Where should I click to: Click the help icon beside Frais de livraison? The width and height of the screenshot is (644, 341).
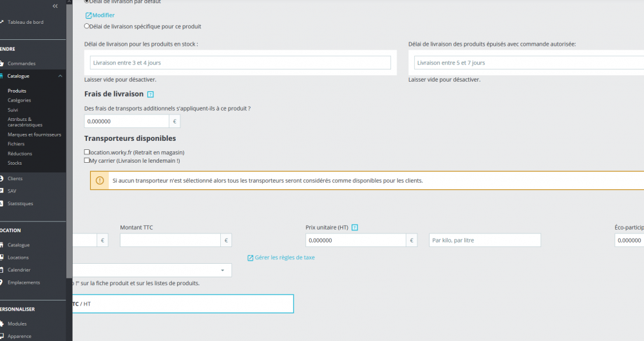(x=150, y=95)
